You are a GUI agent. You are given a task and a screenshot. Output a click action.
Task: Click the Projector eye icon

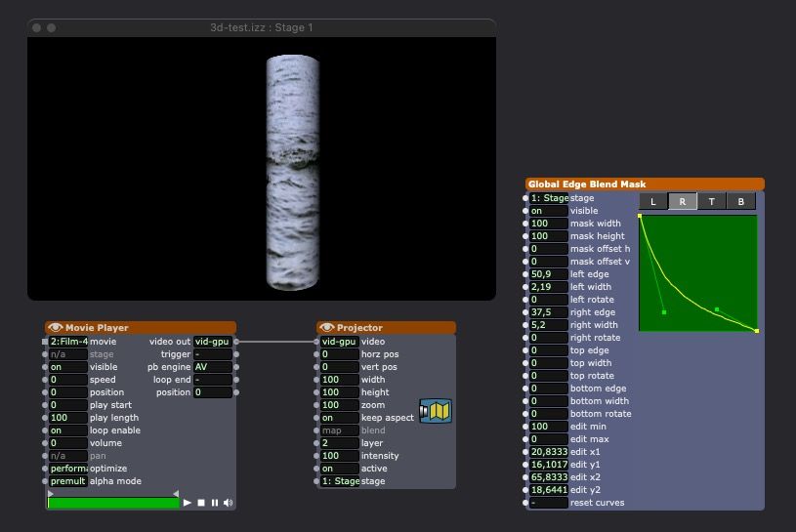coord(327,328)
